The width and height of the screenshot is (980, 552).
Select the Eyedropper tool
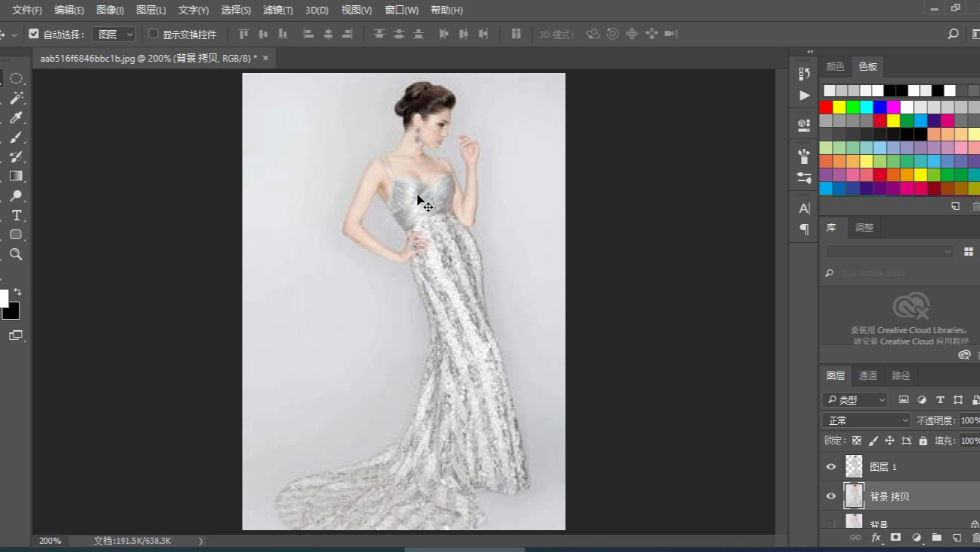click(x=16, y=117)
